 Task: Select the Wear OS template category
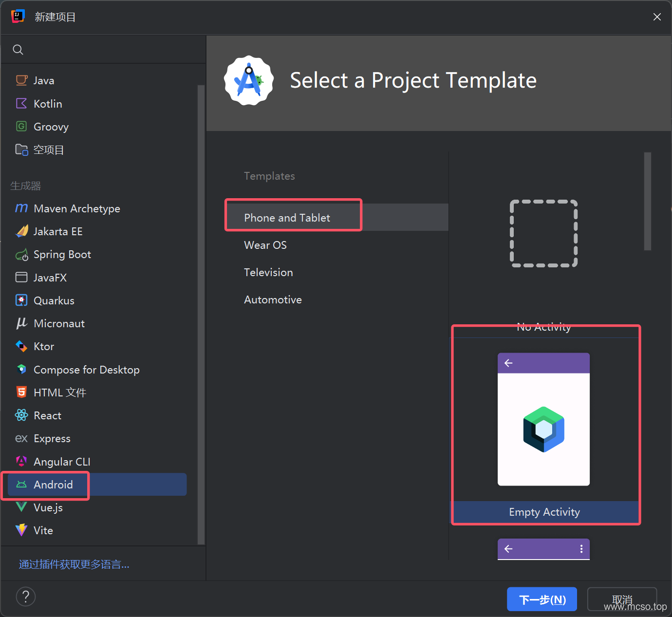(336, 245)
